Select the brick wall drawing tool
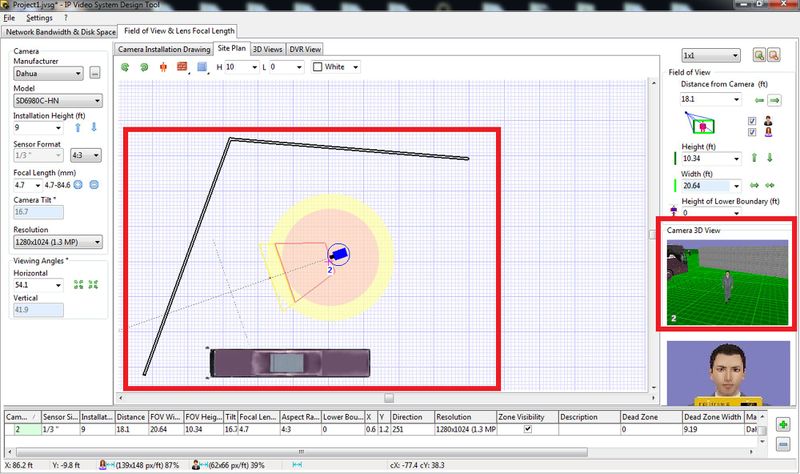Image resolution: width=800 pixels, height=474 pixels. 182,67
